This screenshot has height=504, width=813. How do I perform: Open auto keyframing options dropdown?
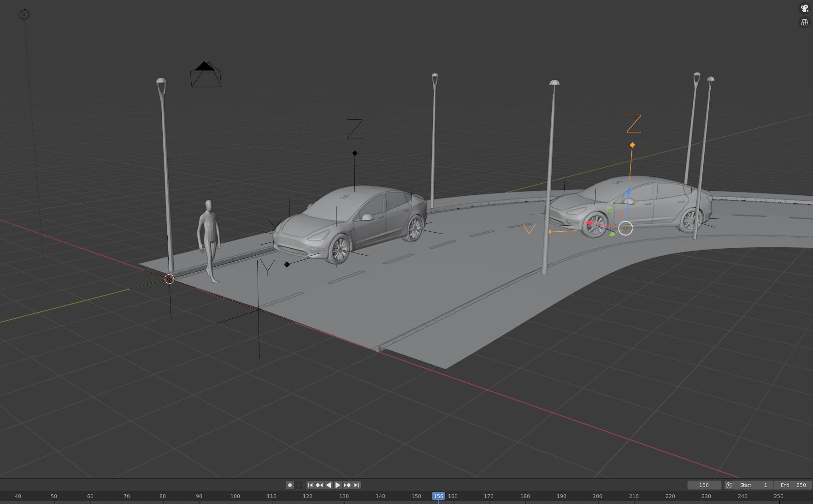pos(299,485)
